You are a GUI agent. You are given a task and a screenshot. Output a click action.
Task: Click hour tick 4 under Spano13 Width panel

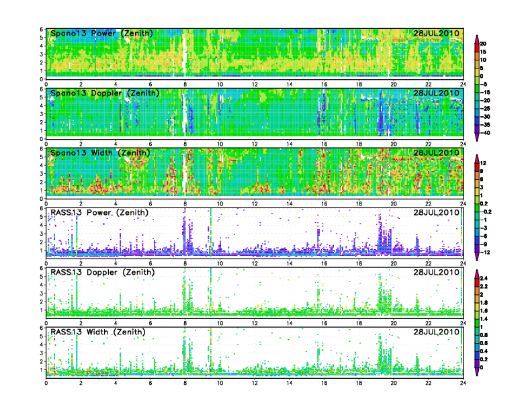click(x=116, y=203)
